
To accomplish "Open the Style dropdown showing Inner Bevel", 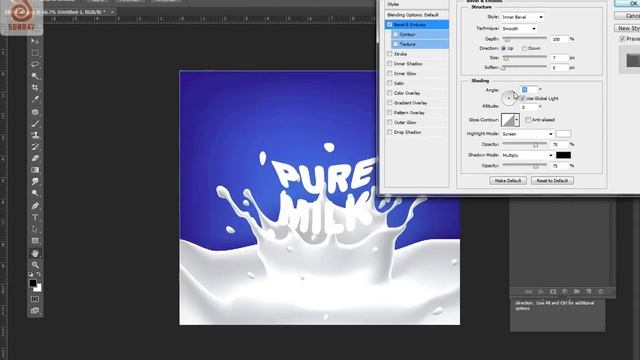I will [522, 17].
